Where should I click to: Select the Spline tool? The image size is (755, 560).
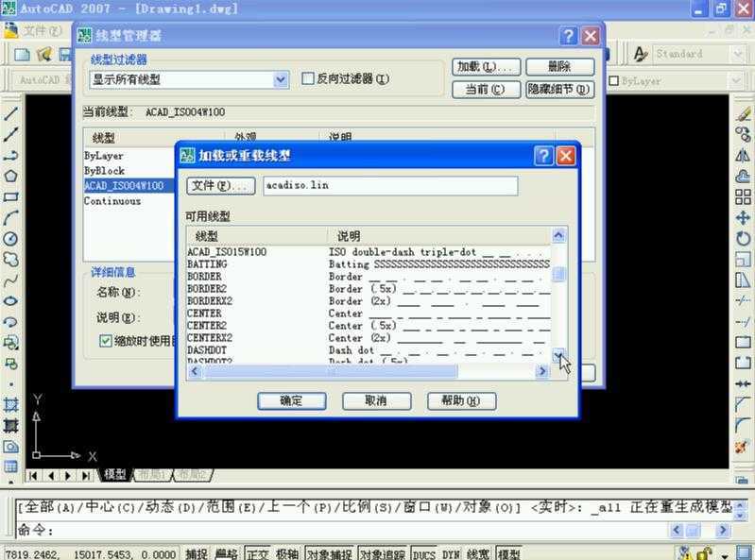(10, 280)
